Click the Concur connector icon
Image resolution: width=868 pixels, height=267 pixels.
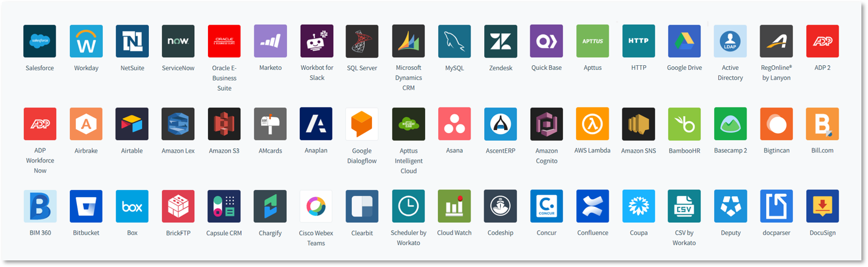pos(546,206)
